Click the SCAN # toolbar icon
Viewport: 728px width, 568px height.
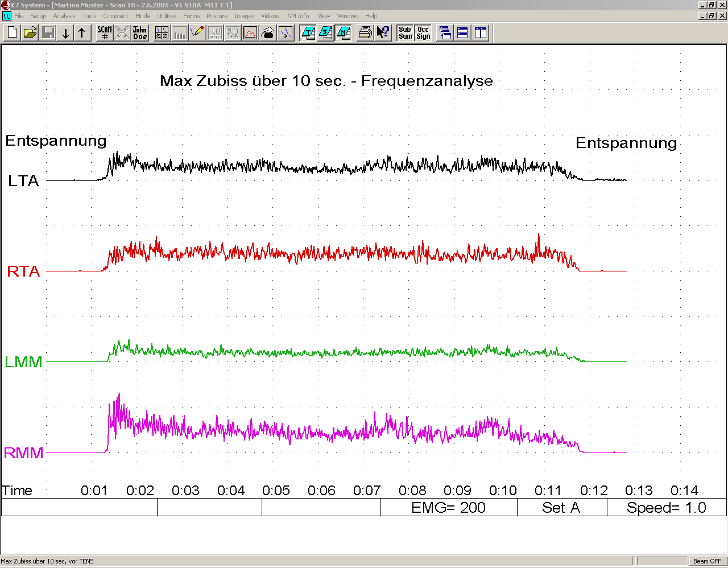point(105,33)
